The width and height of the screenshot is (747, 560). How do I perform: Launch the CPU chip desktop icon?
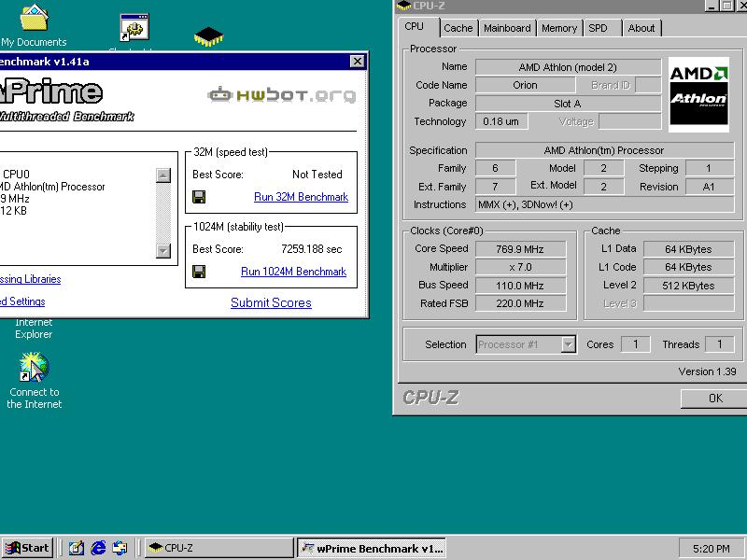[208, 36]
